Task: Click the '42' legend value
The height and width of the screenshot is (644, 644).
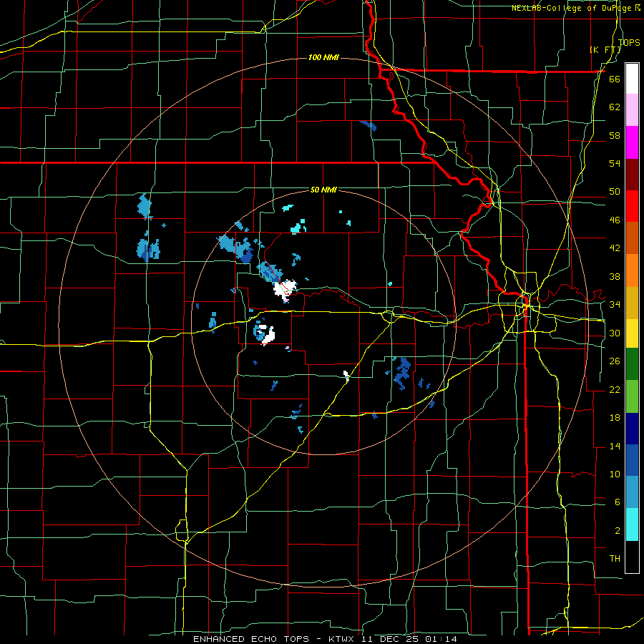Action: (615, 248)
